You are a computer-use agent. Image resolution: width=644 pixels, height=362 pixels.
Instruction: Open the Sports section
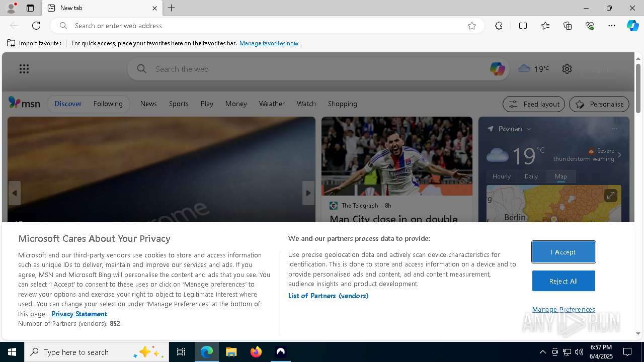(179, 104)
